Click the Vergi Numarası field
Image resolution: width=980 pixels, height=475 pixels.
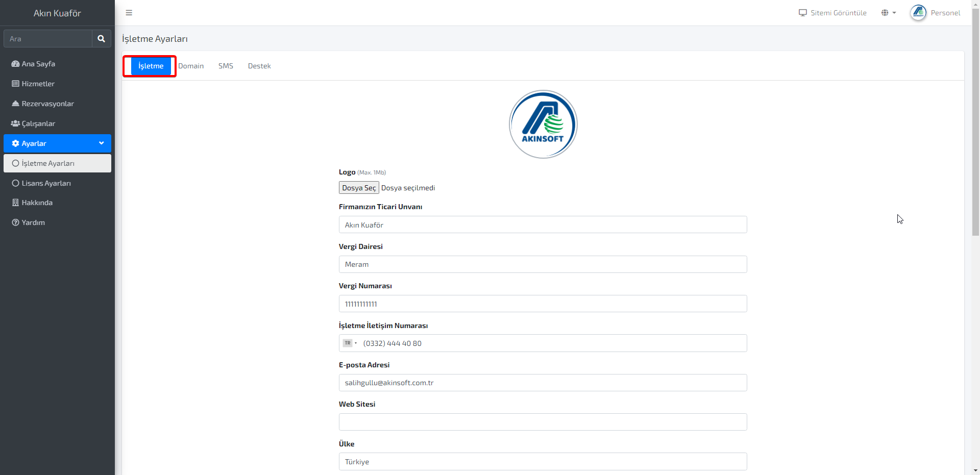click(x=543, y=304)
